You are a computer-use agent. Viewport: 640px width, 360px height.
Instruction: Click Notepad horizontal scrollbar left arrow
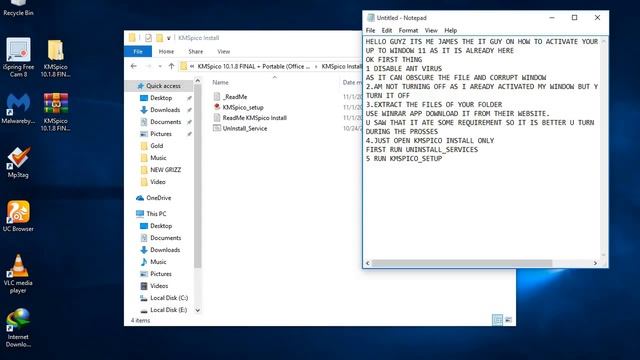pos(367,263)
